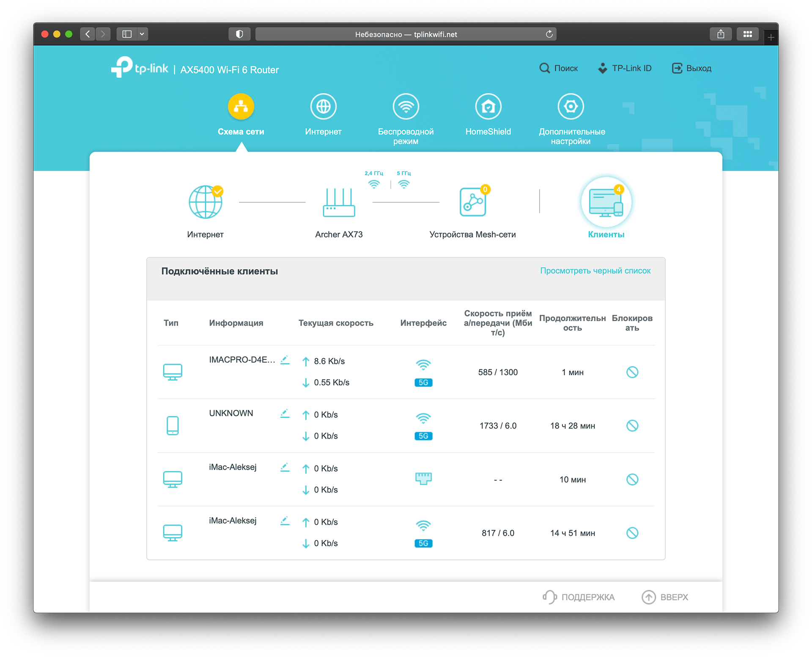The width and height of the screenshot is (812, 657).
Task: Select the Archer AX73 router icon
Action: 339,203
